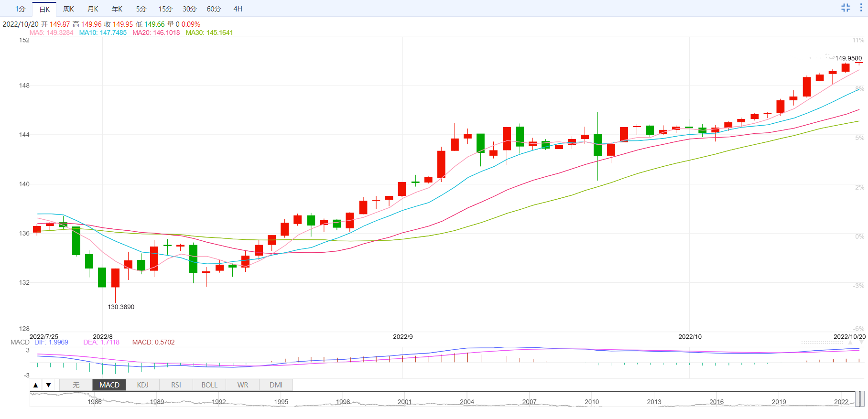Click the 2010 position on overview timeline
The image size is (868, 419).
coord(592,400)
